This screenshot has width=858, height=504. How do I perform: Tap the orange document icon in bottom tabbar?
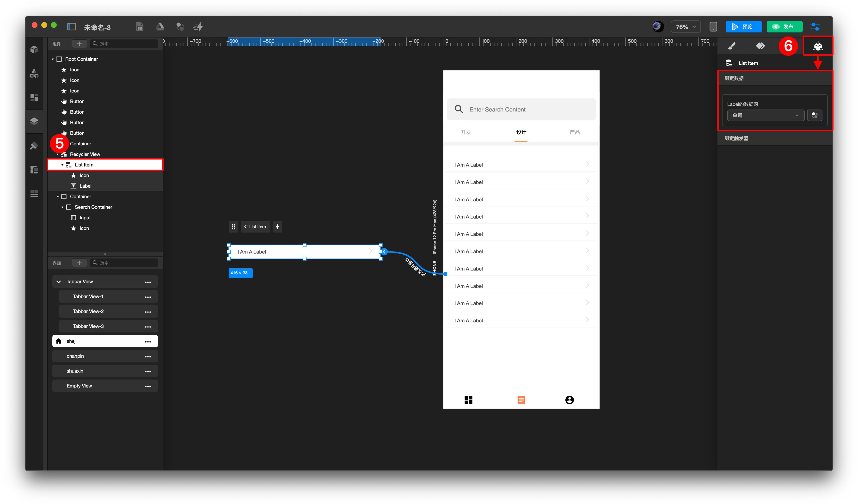point(521,400)
